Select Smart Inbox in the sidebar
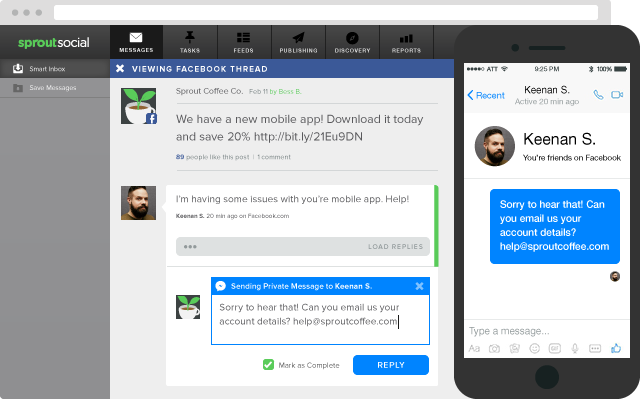This screenshot has width=640, height=399. pos(55,69)
